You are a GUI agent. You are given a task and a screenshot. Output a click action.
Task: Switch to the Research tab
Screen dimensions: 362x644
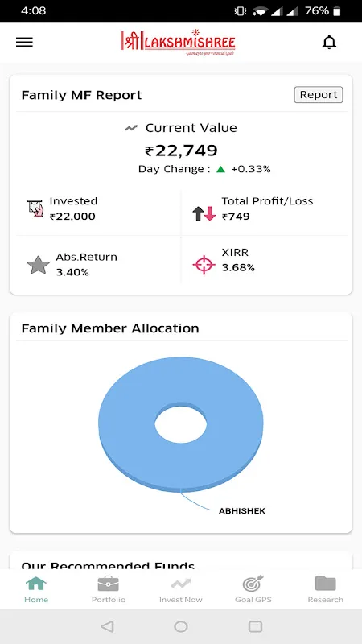point(326,589)
